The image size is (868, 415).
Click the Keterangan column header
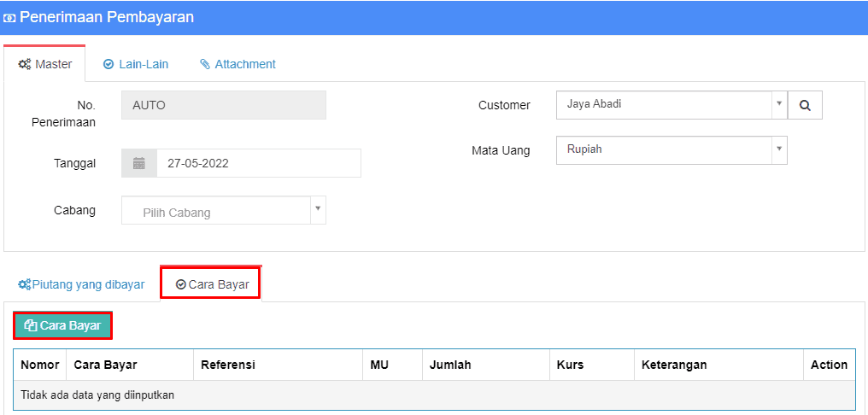click(x=674, y=365)
